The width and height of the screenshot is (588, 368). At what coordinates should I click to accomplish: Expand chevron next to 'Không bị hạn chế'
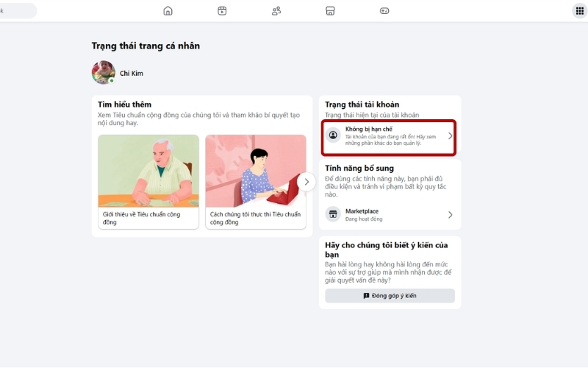[450, 136]
